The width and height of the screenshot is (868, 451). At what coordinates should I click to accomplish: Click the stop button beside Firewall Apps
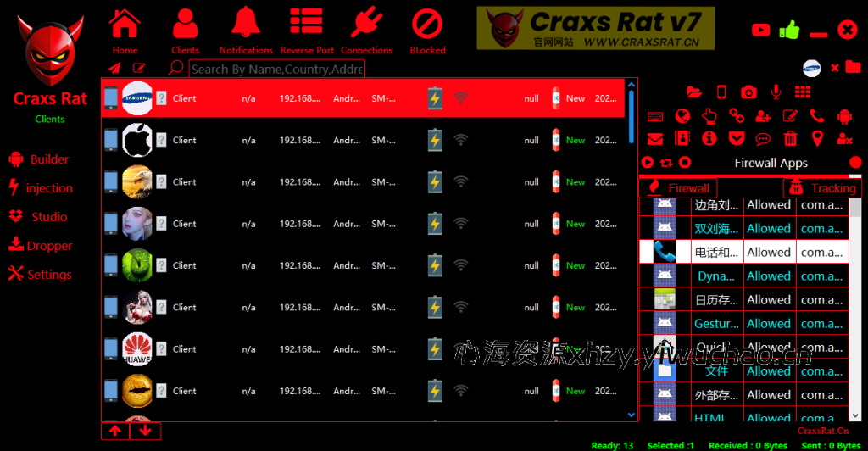click(685, 162)
